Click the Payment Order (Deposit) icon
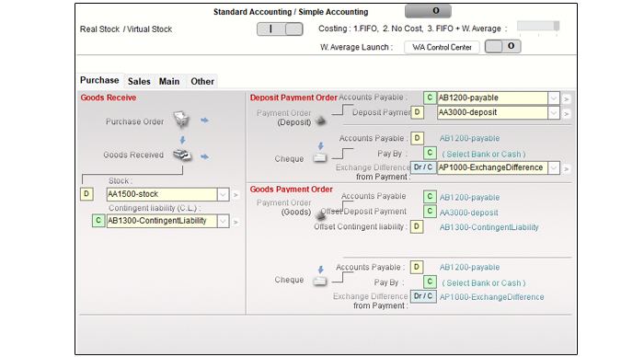The height and width of the screenshot is (357, 644). [320, 121]
